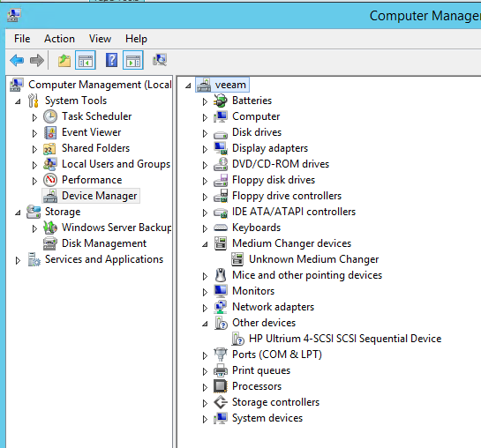Select the Task Scheduler clock icon
The width and height of the screenshot is (481, 448).
click(x=50, y=116)
